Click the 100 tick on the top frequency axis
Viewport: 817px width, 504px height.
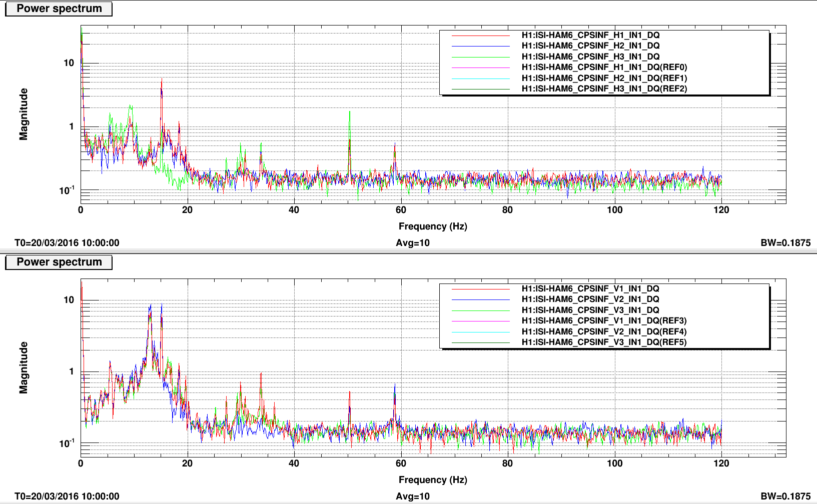point(614,210)
